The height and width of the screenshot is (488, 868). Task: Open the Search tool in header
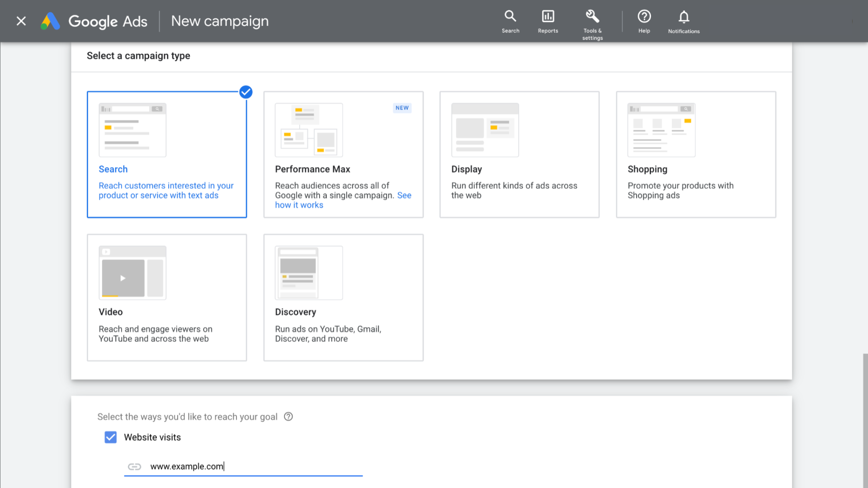510,21
